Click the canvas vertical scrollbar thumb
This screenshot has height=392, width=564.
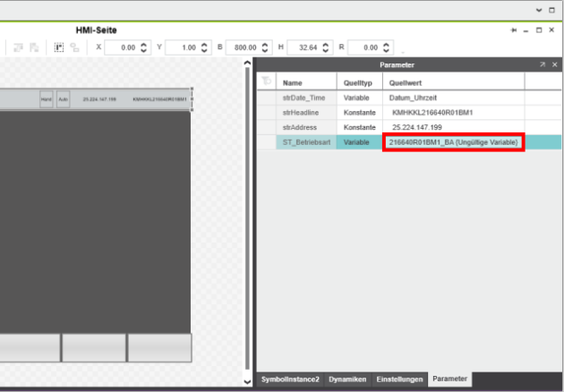(247, 218)
